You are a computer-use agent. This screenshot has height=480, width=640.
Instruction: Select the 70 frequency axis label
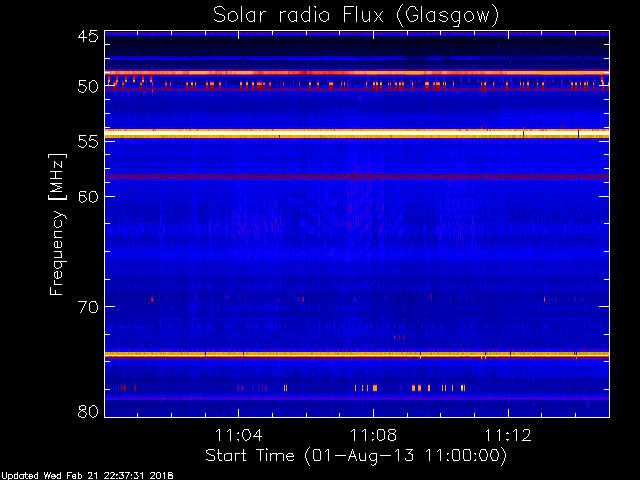pyautogui.click(x=88, y=307)
